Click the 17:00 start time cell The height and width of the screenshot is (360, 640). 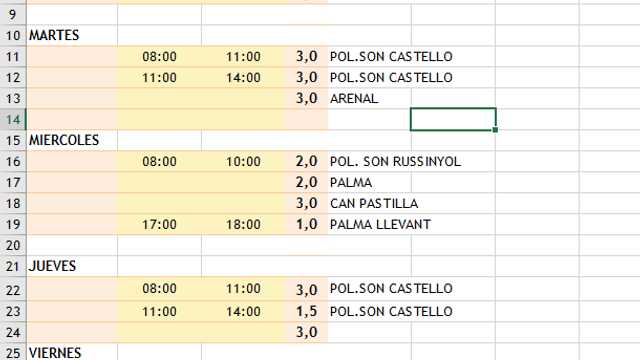159,224
